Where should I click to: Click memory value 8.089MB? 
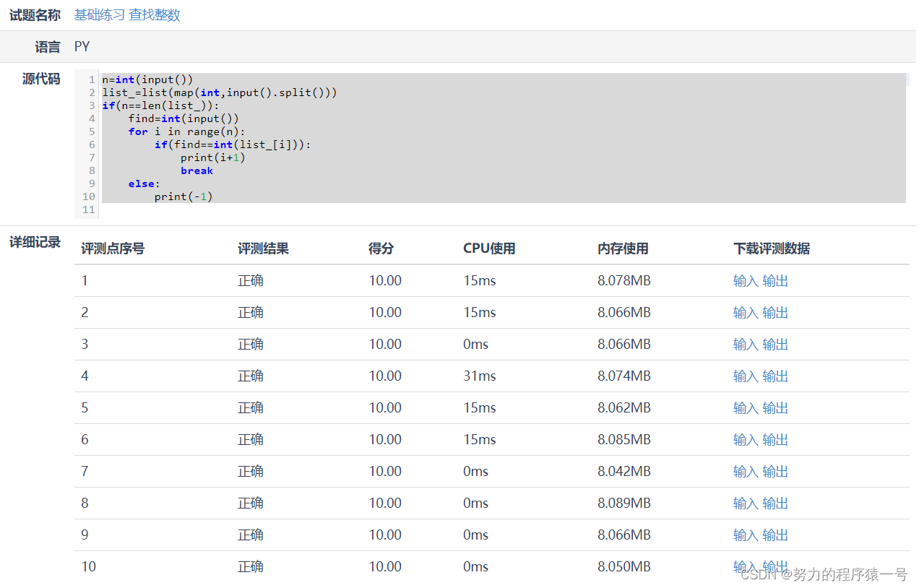[x=624, y=503]
